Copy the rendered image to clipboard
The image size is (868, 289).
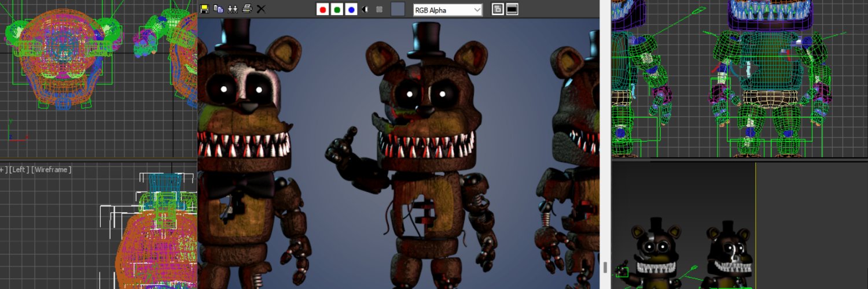point(218,9)
